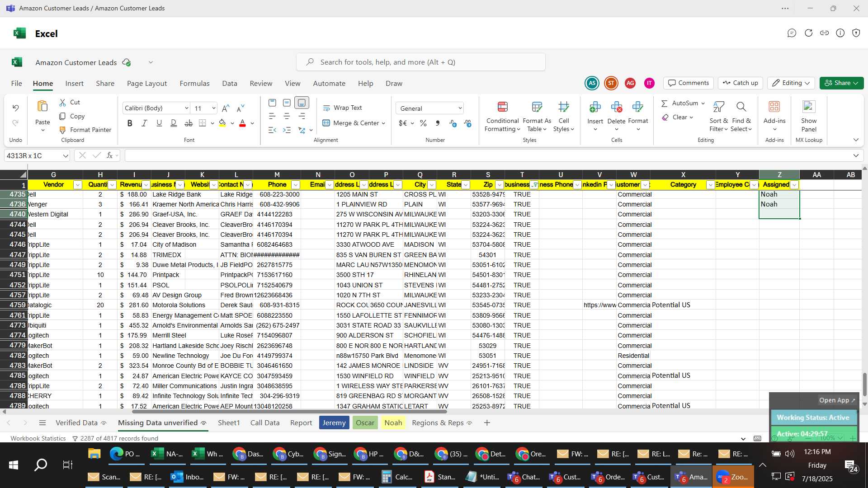
Task: Open Cell Styles gallery
Action: tap(563, 117)
